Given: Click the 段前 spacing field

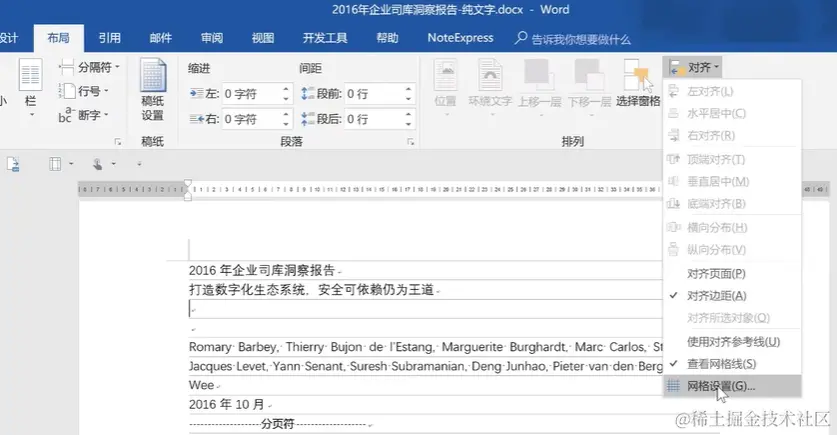Looking at the screenshot, I should click(373, 94).
